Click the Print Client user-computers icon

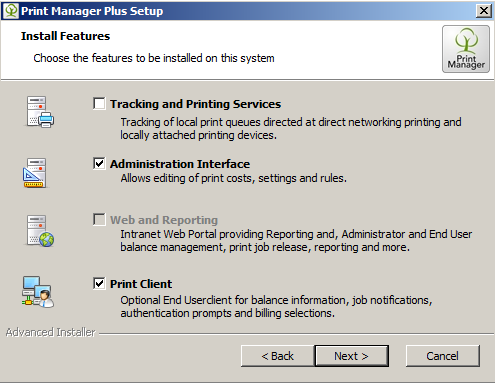pyautogui.click(x=38, y=291)
